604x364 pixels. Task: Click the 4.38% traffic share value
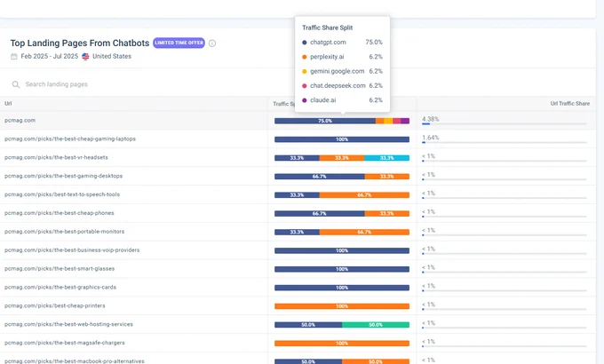[x=430, y=119]
